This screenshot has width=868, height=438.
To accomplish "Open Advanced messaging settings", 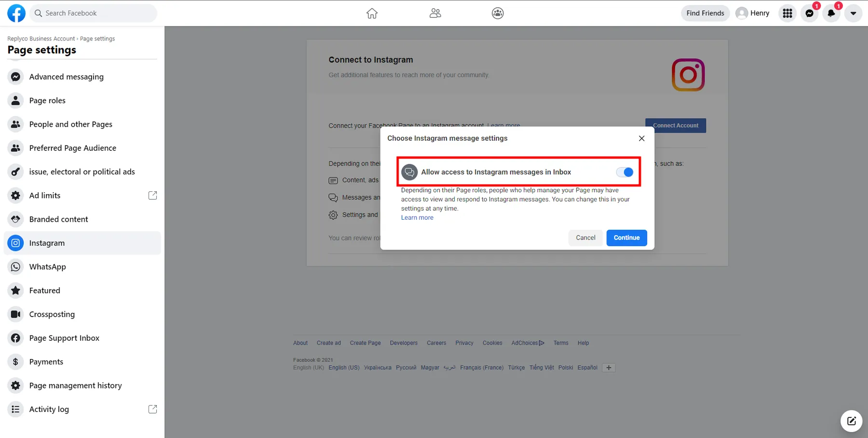I will pyautogui.click(x=82, y=77).
